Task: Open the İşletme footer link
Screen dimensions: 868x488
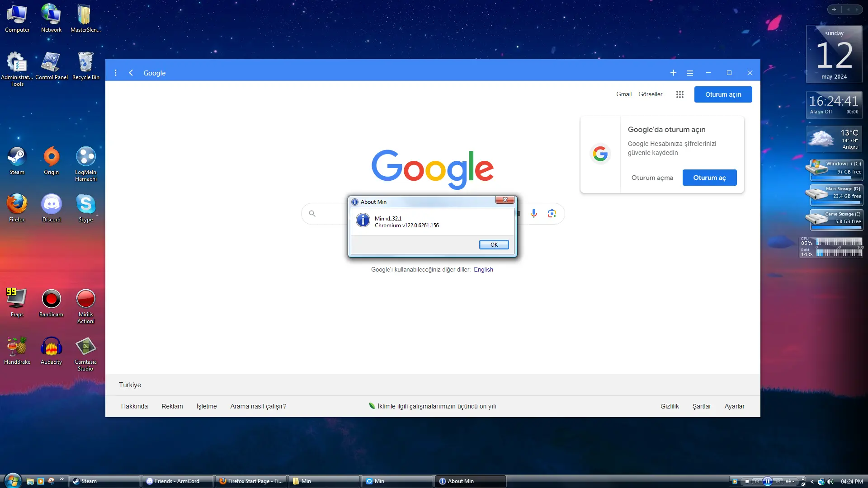Action: [207, 406]
